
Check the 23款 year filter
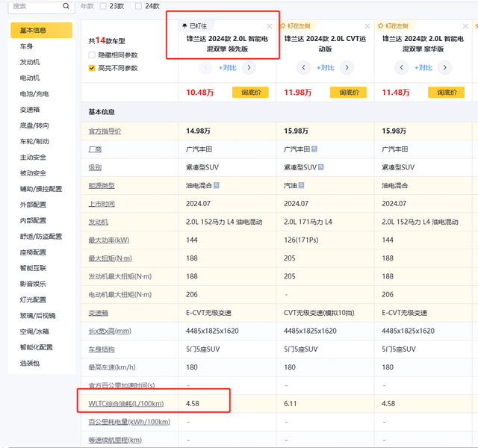click(x=103, y=6)
